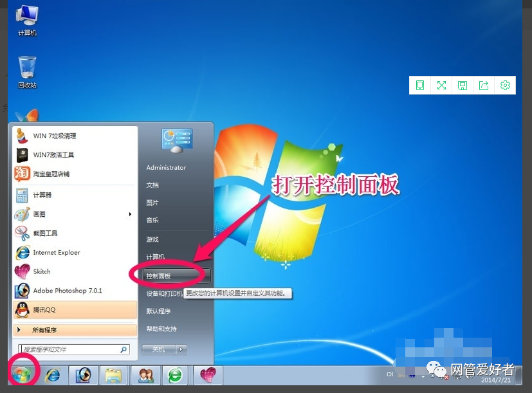Open green 360 browser taskbar icon
Image resolution: width=532 pixels, height=393 pixels.
175,376
